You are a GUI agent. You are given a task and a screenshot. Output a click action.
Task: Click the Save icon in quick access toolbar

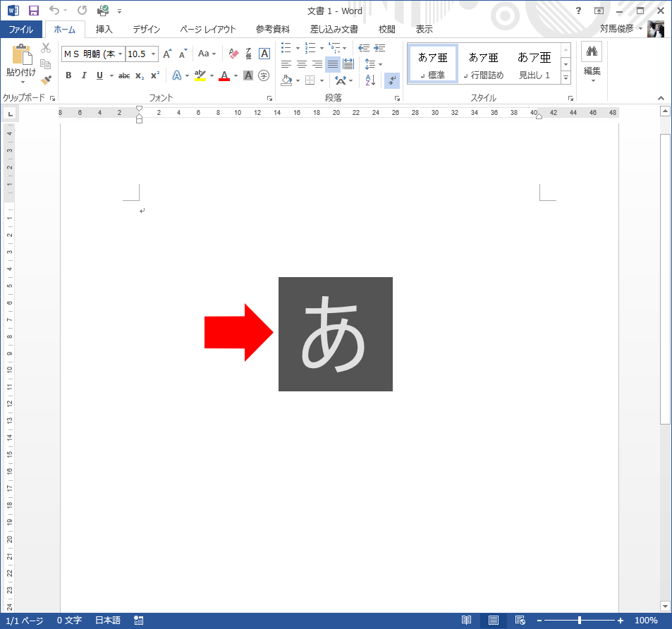[x=33, y=11]
